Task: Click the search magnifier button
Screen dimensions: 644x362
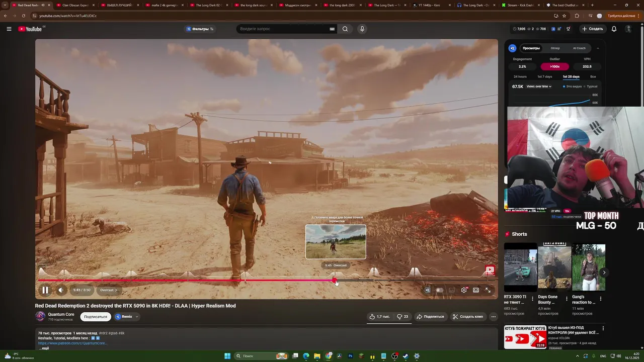Action: tap(345, 29)
